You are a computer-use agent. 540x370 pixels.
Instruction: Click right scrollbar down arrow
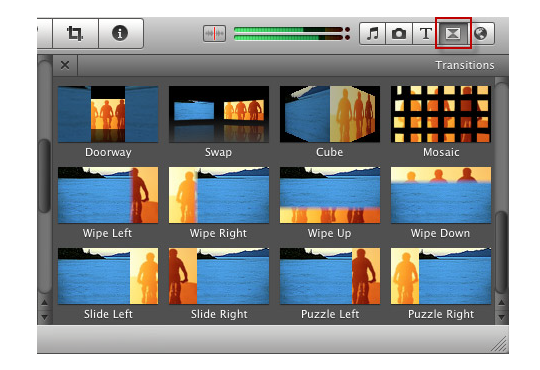501,317
